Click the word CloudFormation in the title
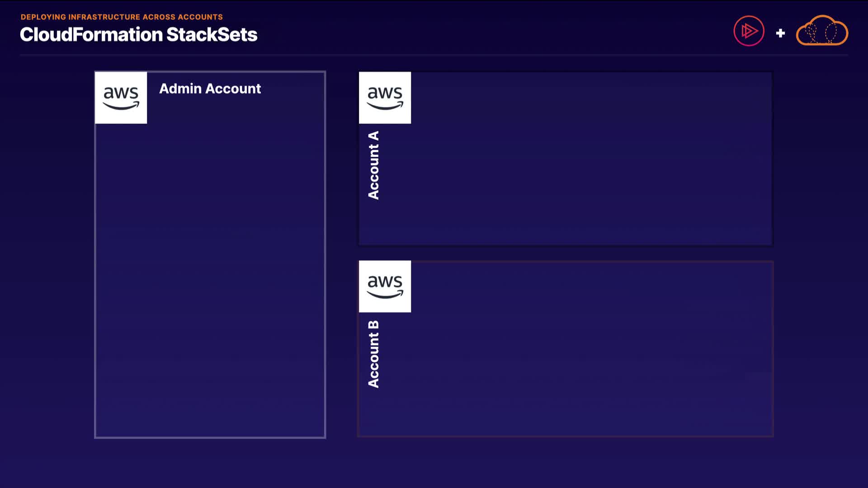868x488 pixels. coord(91,35)
